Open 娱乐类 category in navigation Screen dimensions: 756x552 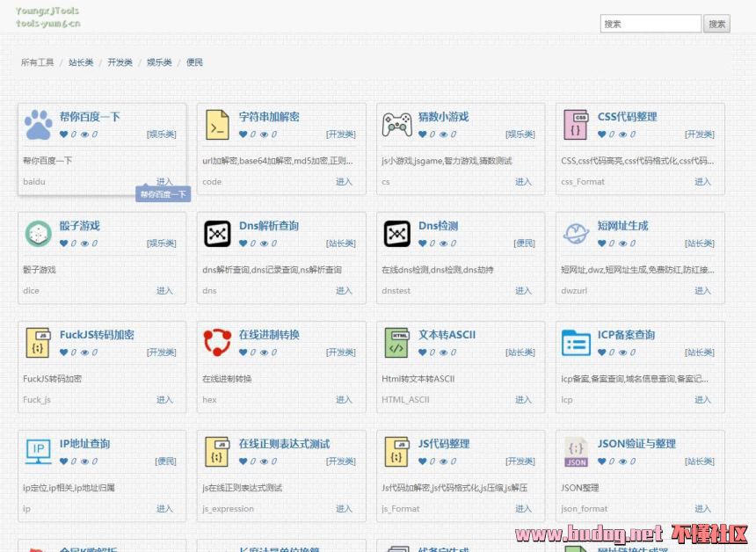(x=159, y=62)
